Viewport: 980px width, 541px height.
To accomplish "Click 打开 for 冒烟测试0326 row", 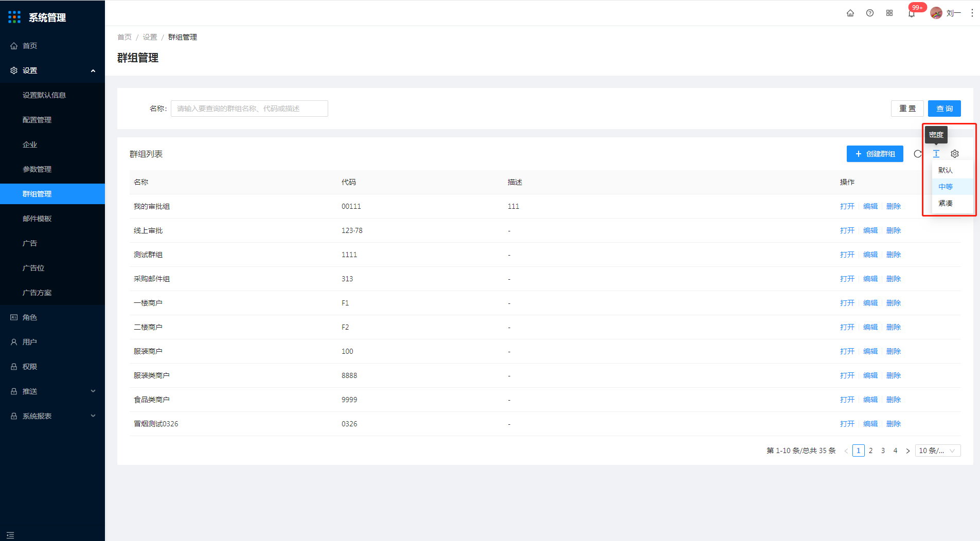I will pyautogui.click(x=847, y=424).
